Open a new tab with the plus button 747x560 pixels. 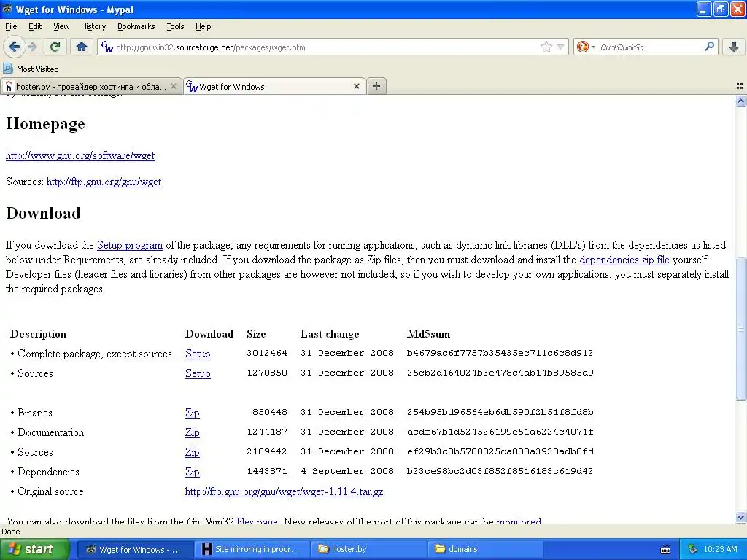[376, 86]
